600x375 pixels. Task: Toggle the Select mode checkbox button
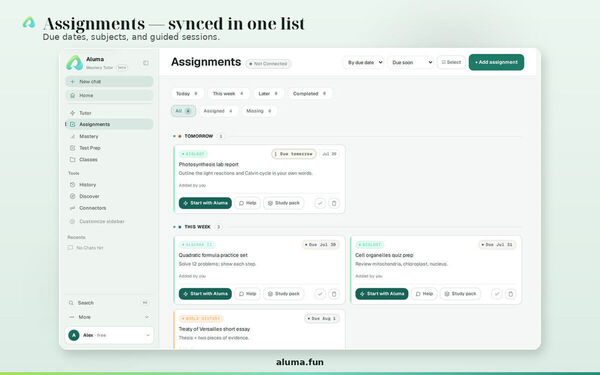(451, 62)
